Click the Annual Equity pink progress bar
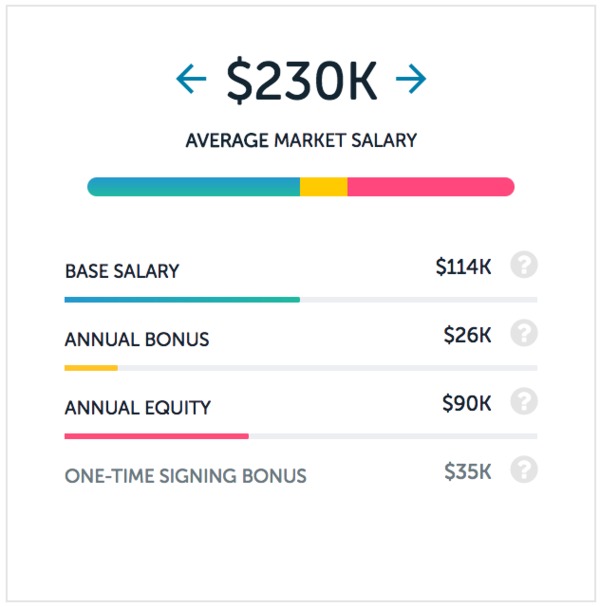 click(156, 436)
